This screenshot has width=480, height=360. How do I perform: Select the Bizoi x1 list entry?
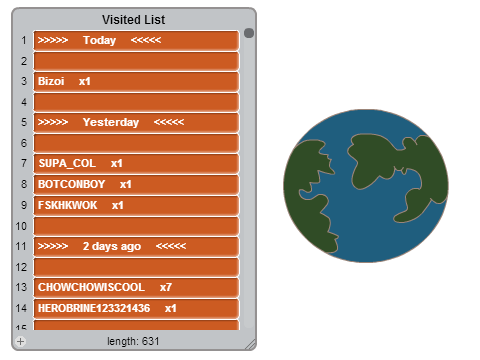click(x=136, y=81)
